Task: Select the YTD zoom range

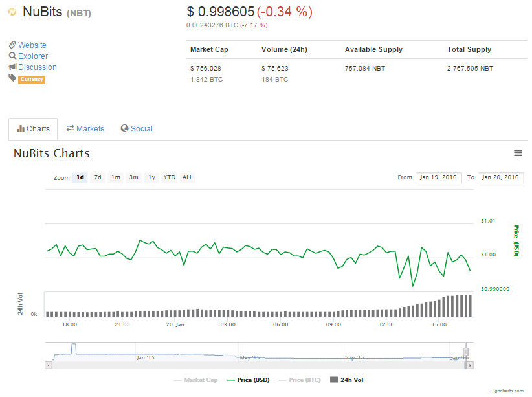Action: pyautogui.click(x=170, y=177)
